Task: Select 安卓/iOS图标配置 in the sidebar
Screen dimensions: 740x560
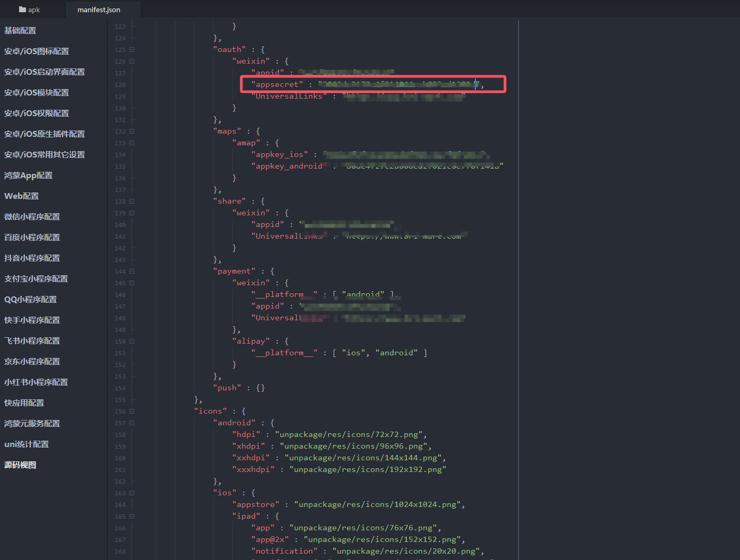Action: pyautogui.click(x=37, y=51)
